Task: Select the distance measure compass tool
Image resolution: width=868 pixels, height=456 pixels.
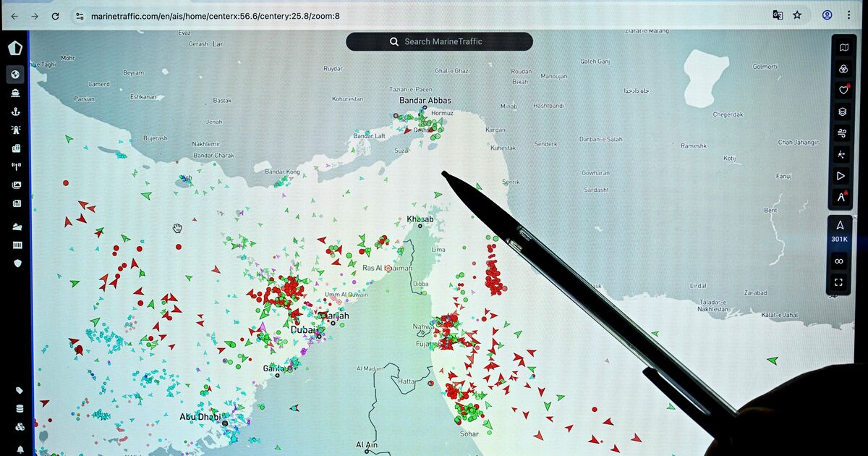Action: coord(841,197)
